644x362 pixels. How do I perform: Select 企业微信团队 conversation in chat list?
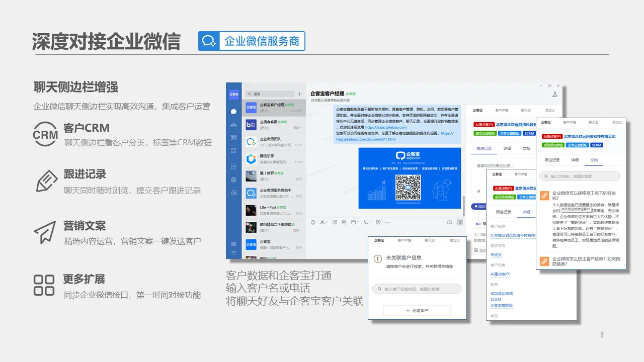274,141
